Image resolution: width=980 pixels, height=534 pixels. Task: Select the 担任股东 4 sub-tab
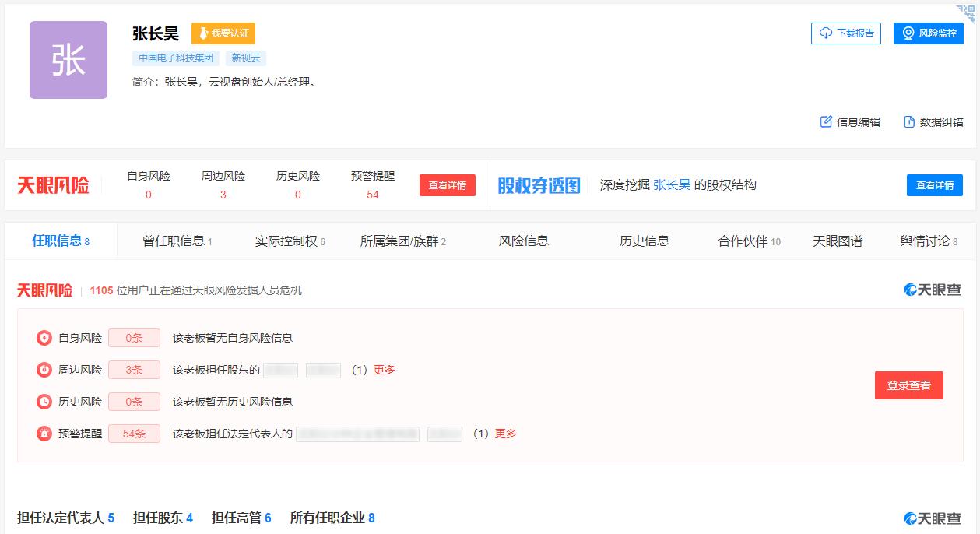pyautogui.click(x=163, y=518)
